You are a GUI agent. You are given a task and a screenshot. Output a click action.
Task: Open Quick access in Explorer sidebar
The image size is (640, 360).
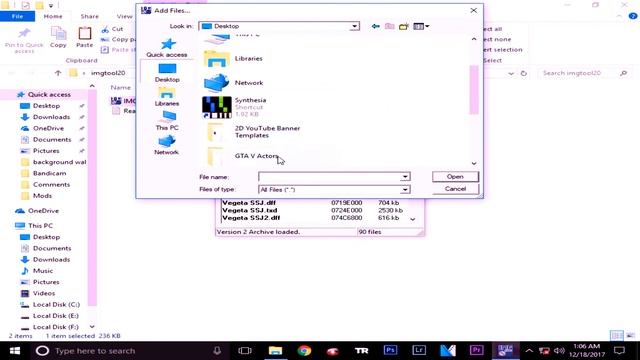(49, 94)
